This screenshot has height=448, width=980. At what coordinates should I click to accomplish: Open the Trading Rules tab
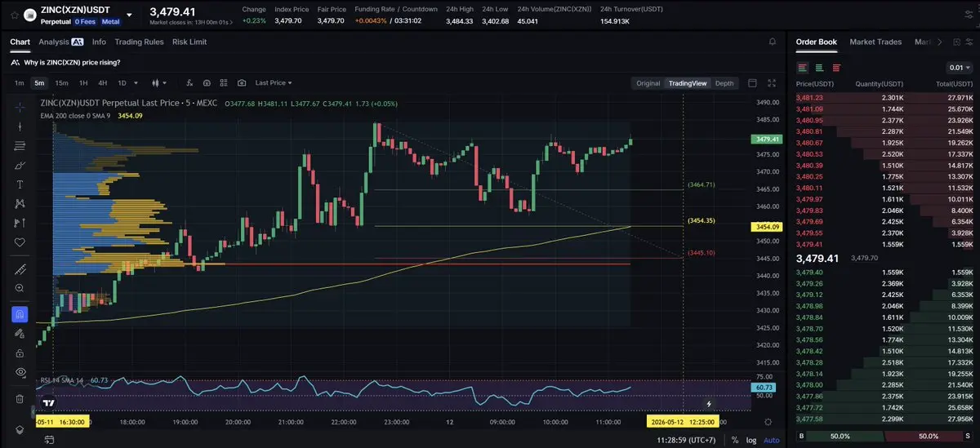point(139,42)
